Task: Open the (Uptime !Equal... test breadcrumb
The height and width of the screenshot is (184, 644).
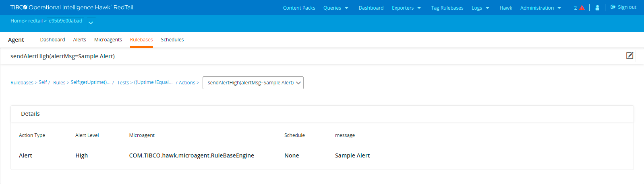Action: click(153, 82)
